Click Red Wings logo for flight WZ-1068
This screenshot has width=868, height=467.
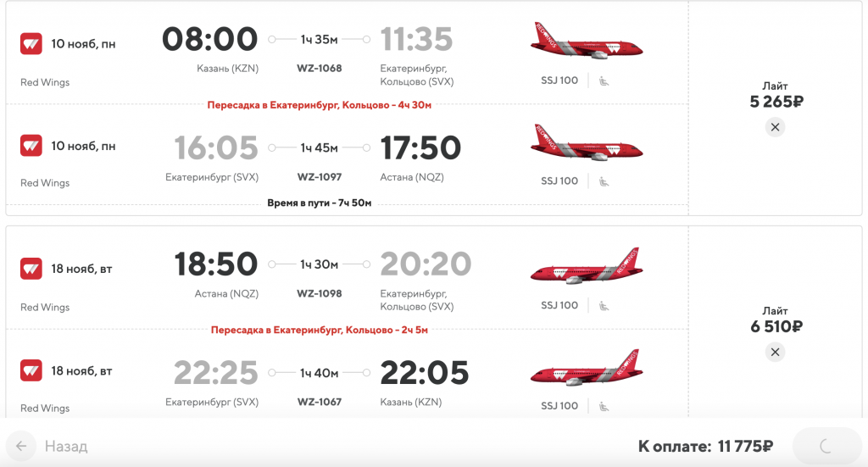(x=31, y=44)
